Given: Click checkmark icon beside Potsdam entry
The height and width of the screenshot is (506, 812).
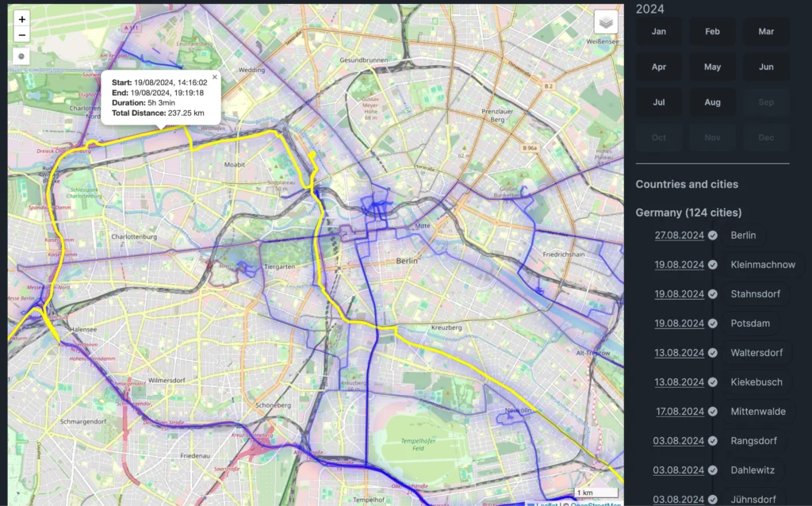Looking at the screenshot, I should click(713, 324).
